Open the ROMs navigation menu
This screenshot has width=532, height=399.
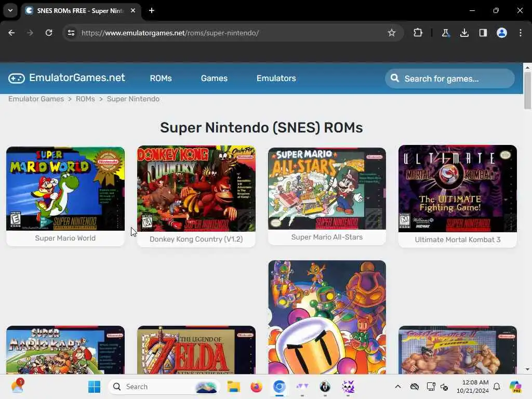pos(161,78)
